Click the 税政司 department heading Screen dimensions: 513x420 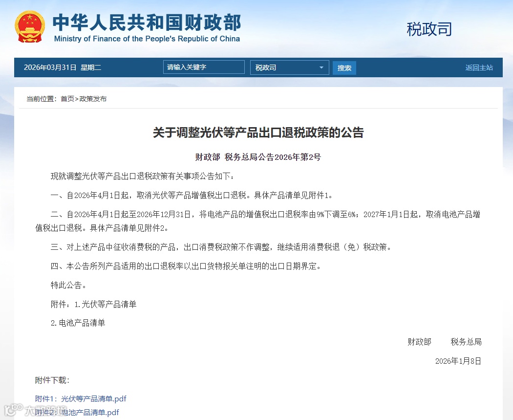tap(429, 29)
